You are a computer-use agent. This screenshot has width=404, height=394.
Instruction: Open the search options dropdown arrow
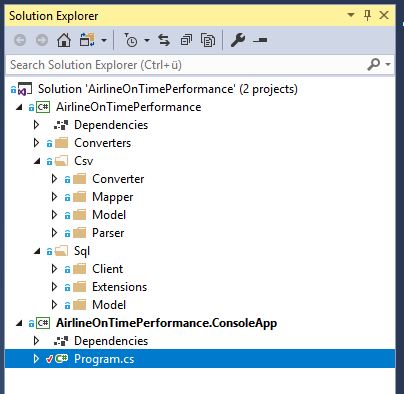click(388, 64)
